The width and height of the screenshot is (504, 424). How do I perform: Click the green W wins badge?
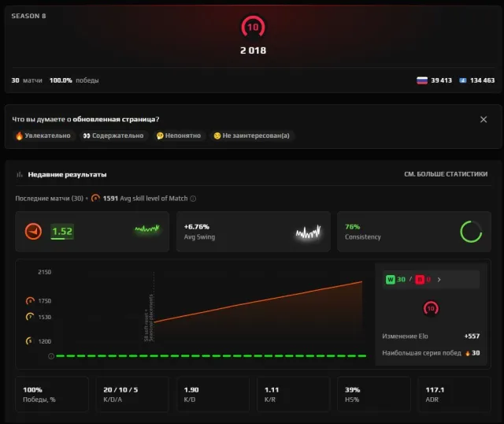click(391, 280)
